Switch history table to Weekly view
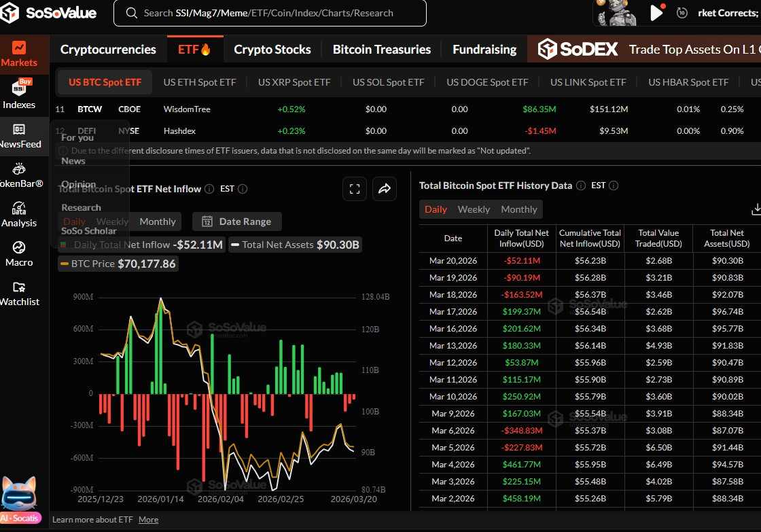 click(x=474, y=209)
